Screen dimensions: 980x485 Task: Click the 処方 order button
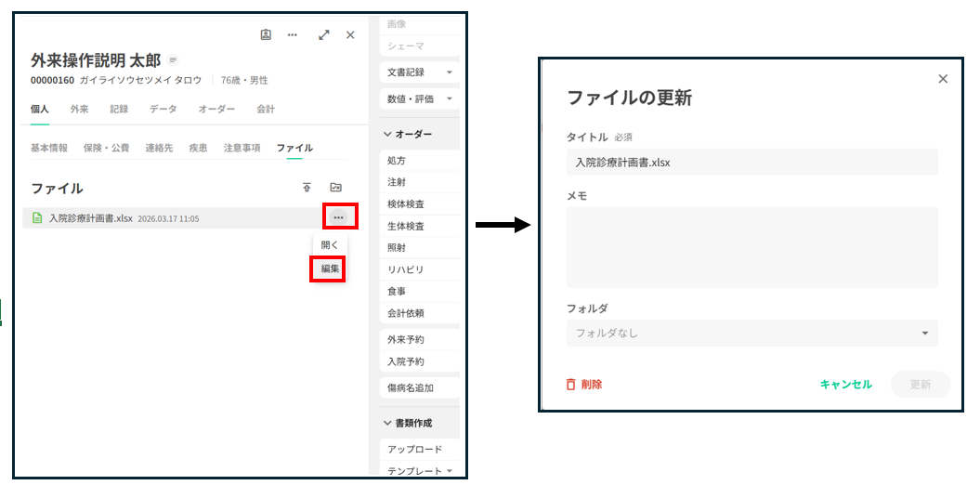(419, 161)
